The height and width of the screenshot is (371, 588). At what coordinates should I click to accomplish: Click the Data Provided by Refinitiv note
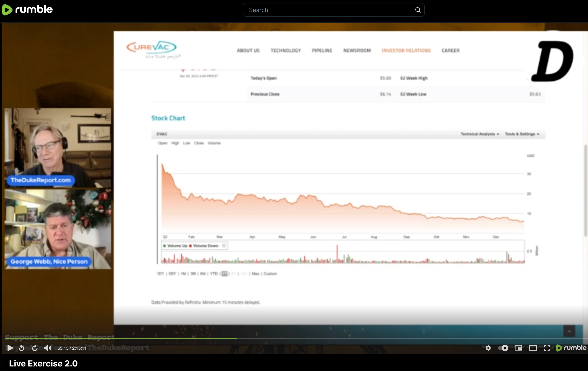coord(206,302)
